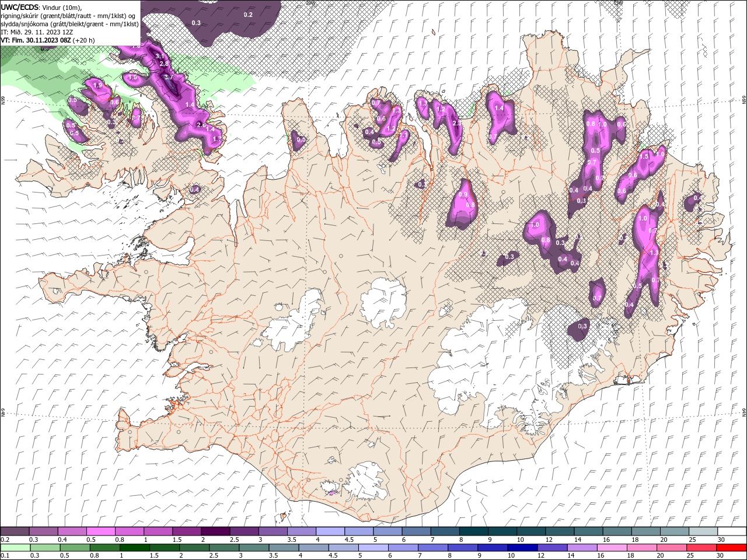This screenshot has width=747, height=560.
Task: Click the 'IT: Mið. 29. 11. 2023 12Z' line
Action: [x=37, y=32]
